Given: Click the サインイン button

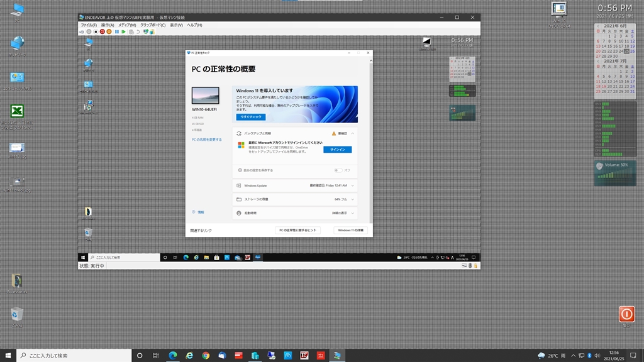Looking at the screenshot, I should point(337,150).
